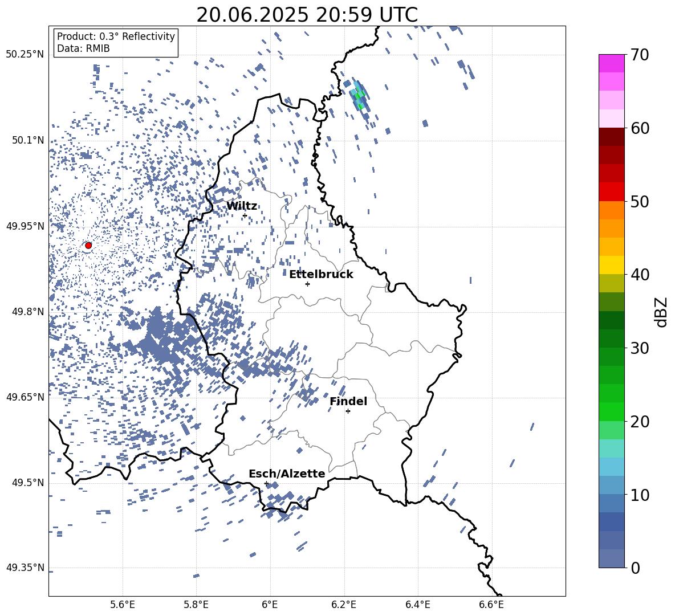The width and height of the screenshot is (675, 616).
Task: Click the dark maroon colorbar segment below 60
Action: pos(611,137)
